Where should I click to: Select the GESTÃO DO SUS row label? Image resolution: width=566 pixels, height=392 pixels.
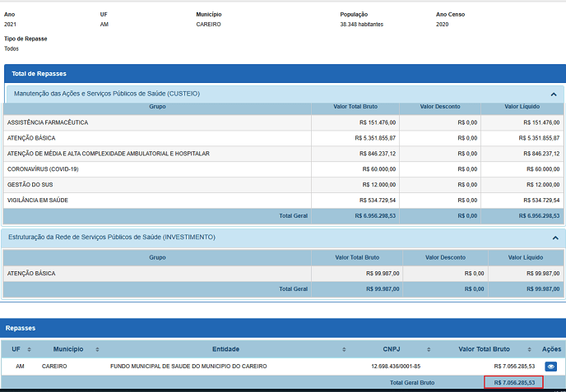[x=30, y=185]
